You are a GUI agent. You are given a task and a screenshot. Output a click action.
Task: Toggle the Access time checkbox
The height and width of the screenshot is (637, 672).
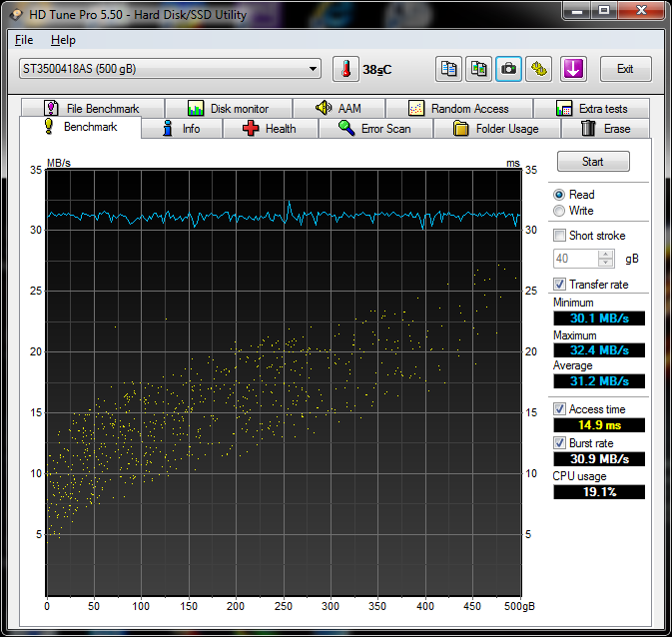pyautogui.click(x=560, y=409)
